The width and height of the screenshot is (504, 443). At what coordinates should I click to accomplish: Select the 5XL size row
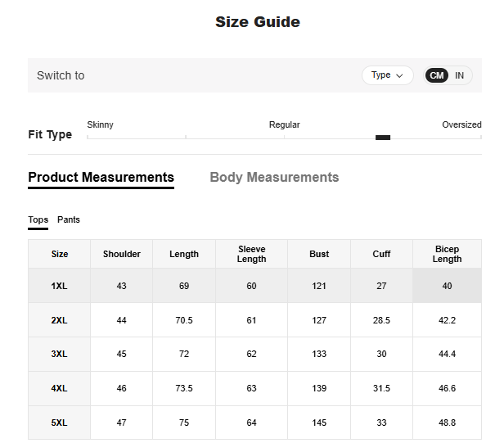[x=59, y=423]
